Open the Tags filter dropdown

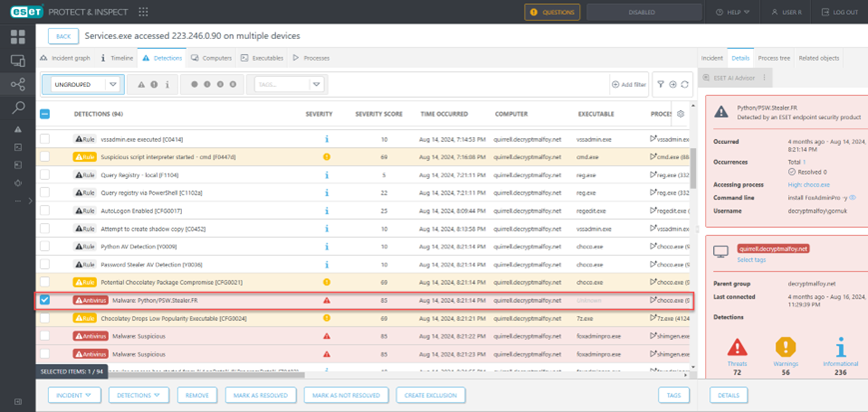(316, 85)
